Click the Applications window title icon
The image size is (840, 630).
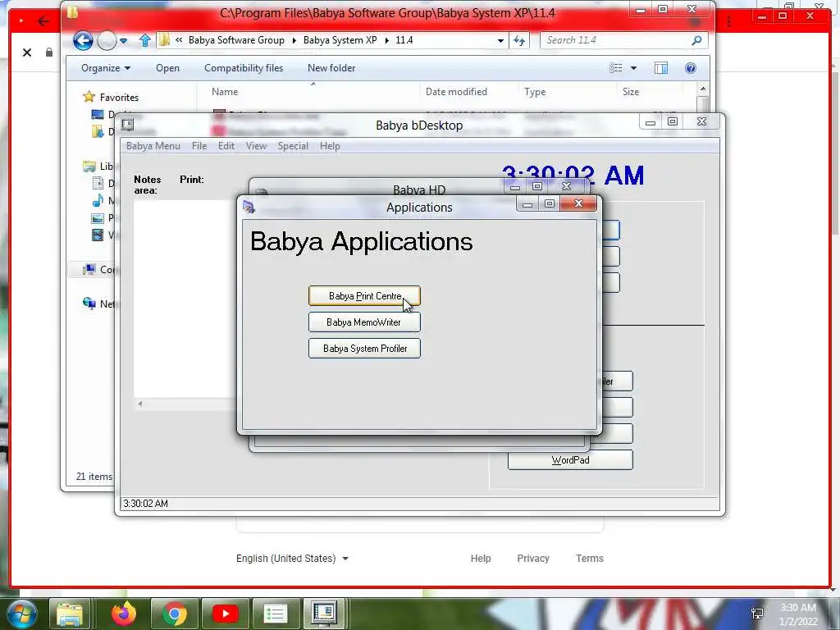tap(249, 207)
